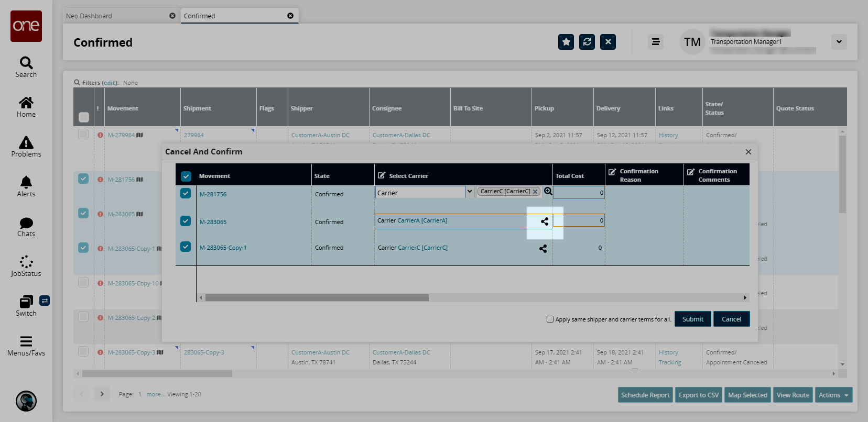Image resolution: width=868 pixels, height=422 pixels.
Task: Uncheck the M-281756 row checkbox in dialog
Action: click(x=186, y=193)
